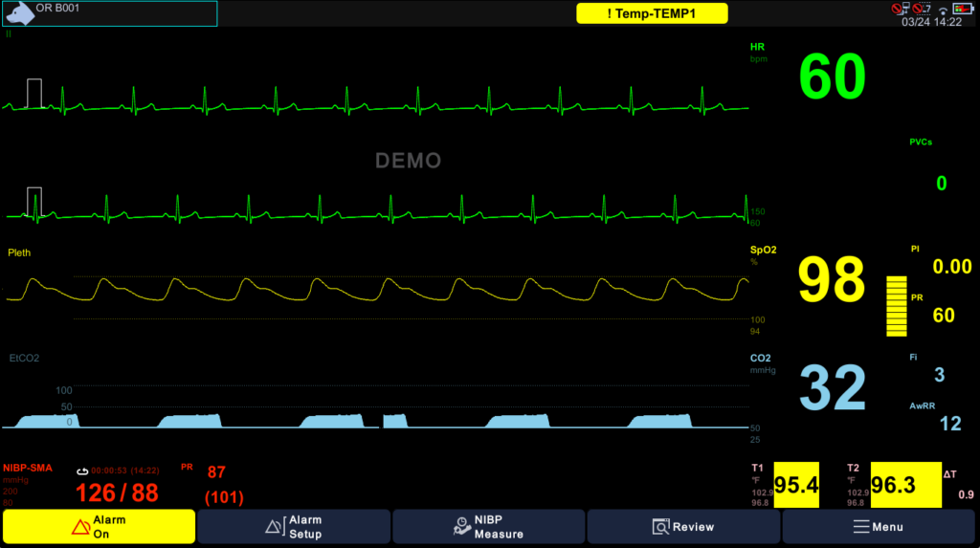Check the network disconnected status icon
The height and width of the screenshot is (548, 980).
pyautogui.click(x=901, y=9)
